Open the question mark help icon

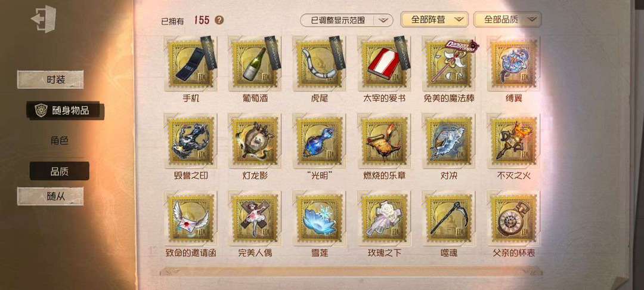[x=219, y=19]
